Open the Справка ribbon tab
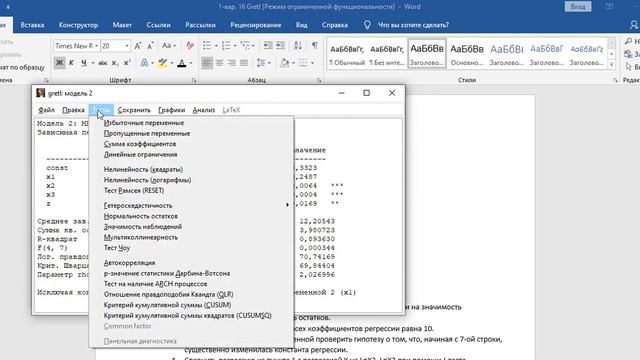The image size is (640, 360). click(x=335, y=25)
